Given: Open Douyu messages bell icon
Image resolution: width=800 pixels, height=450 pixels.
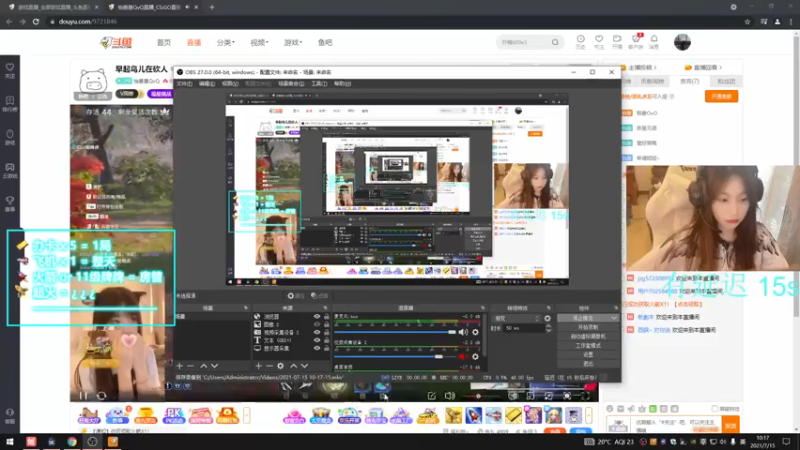Looking at the screenshot, I should (x=654, y=39).
